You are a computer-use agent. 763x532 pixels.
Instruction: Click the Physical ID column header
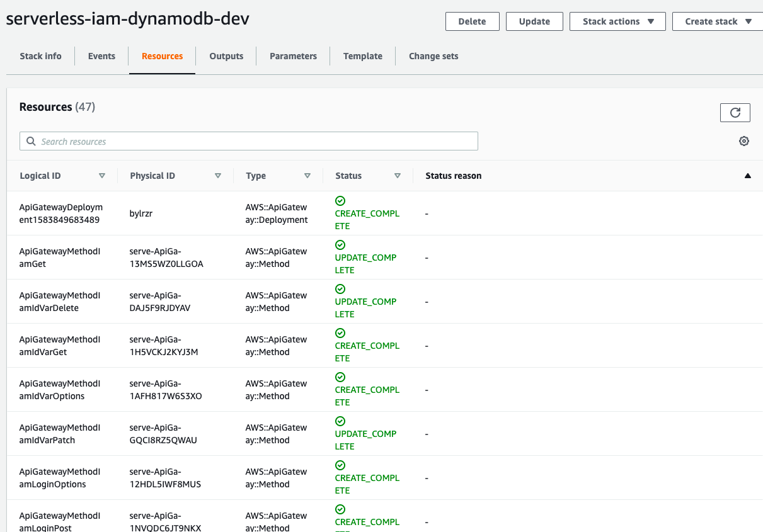pos(152,176)
